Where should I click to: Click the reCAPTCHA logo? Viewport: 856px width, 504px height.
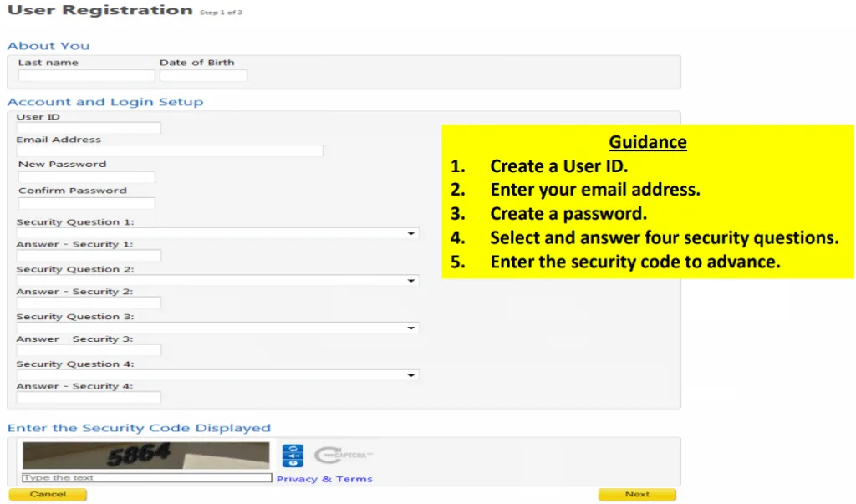343,456
